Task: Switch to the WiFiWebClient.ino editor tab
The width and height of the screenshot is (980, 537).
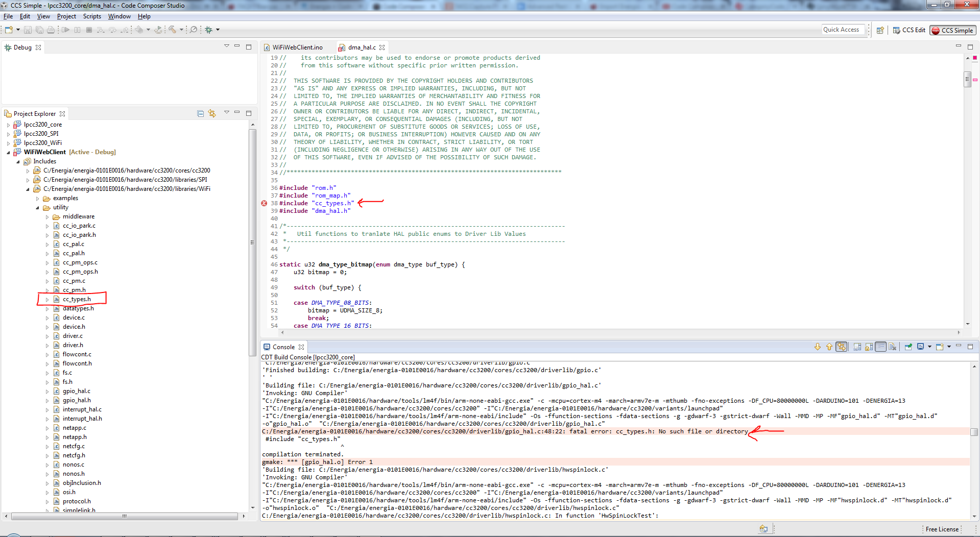Action: pos(297,47)
